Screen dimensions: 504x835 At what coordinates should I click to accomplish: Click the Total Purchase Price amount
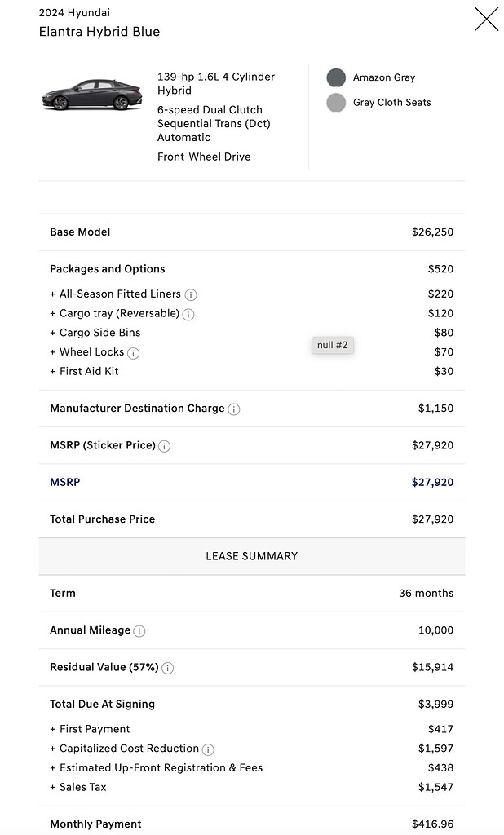tap(433, 519)
